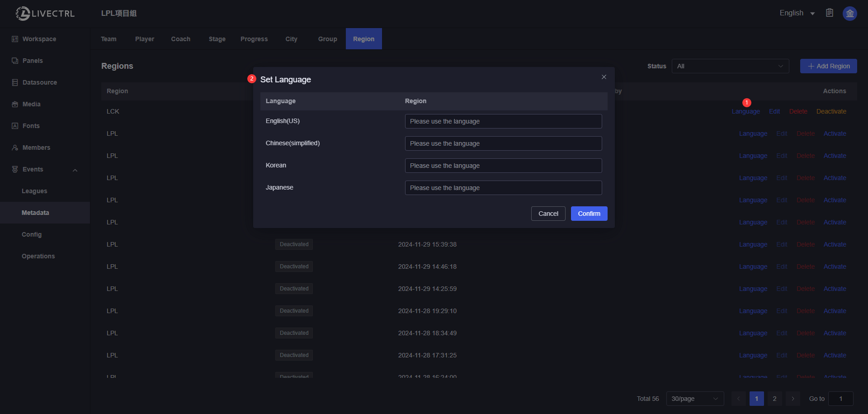
Task: Change the 30/page size dropdown
Action: tap(694, 399)
